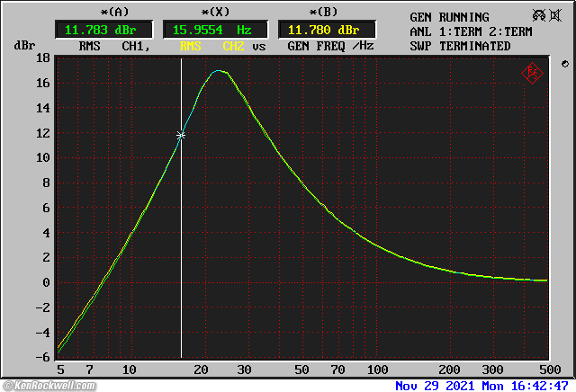Select the asterisk cursor marker on the curve

coord(181,136)
